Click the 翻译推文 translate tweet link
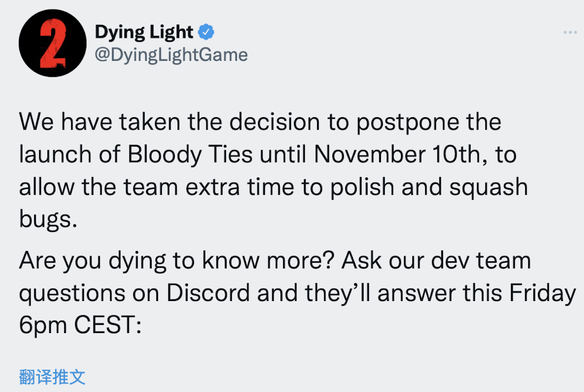Viewport: 584px width, 392px height. click(x=53, y=377)
